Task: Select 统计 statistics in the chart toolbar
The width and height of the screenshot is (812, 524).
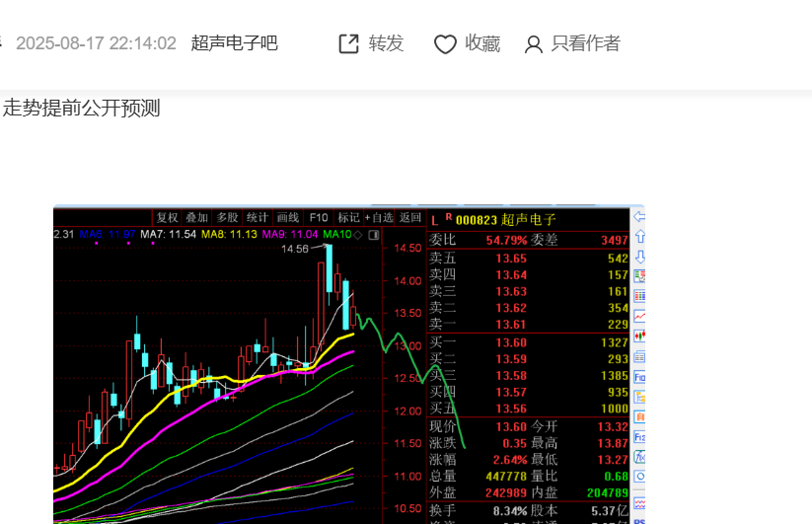Action: 257,217
